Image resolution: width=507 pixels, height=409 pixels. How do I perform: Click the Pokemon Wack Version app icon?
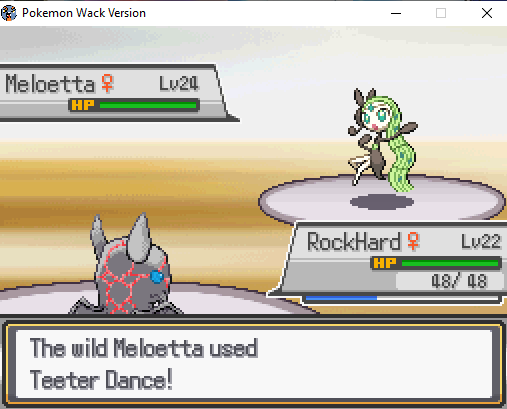(8, 13)
